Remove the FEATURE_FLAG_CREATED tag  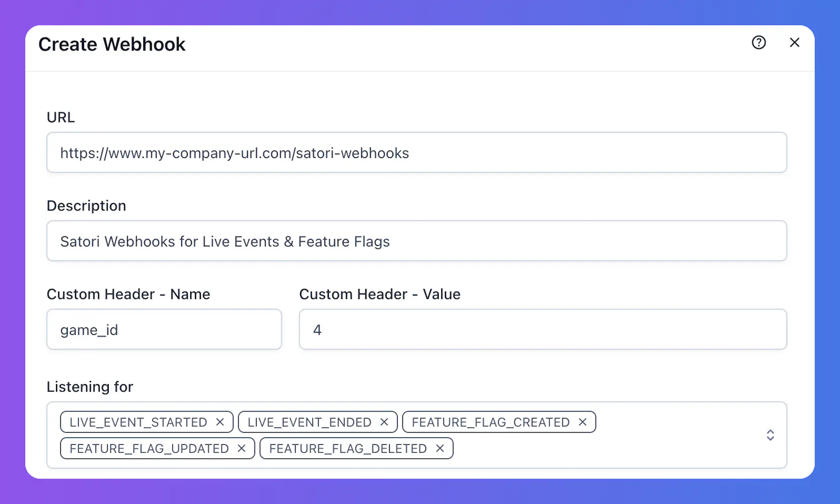coord(583,422)
